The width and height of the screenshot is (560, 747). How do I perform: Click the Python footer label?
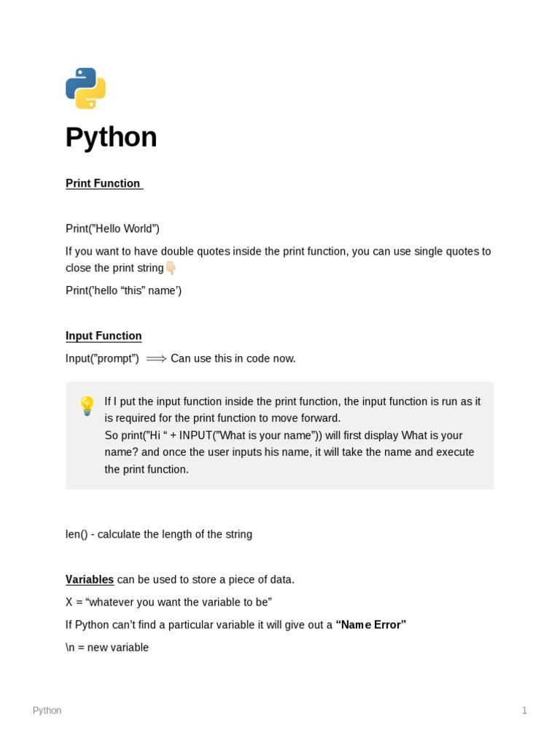(x=47, y=711)
